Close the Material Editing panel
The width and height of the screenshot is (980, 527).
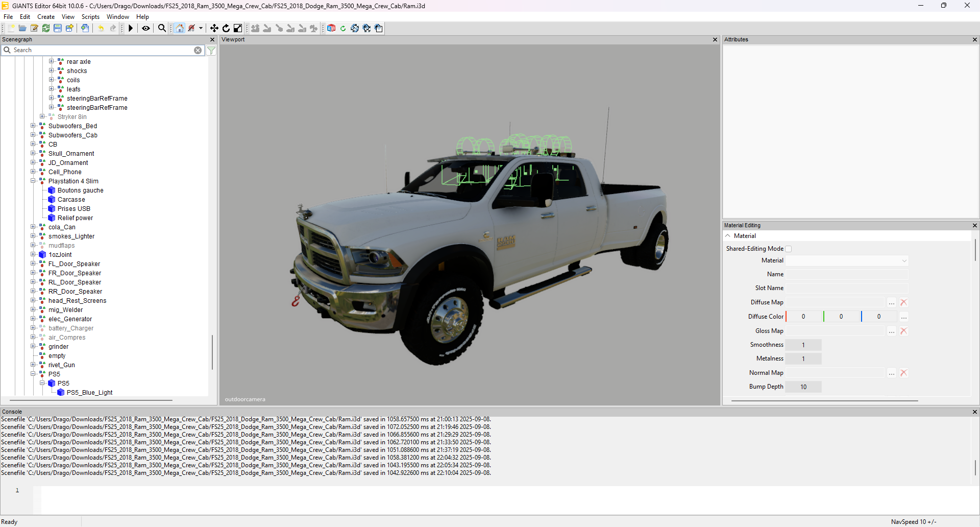(x=974, y=225)
